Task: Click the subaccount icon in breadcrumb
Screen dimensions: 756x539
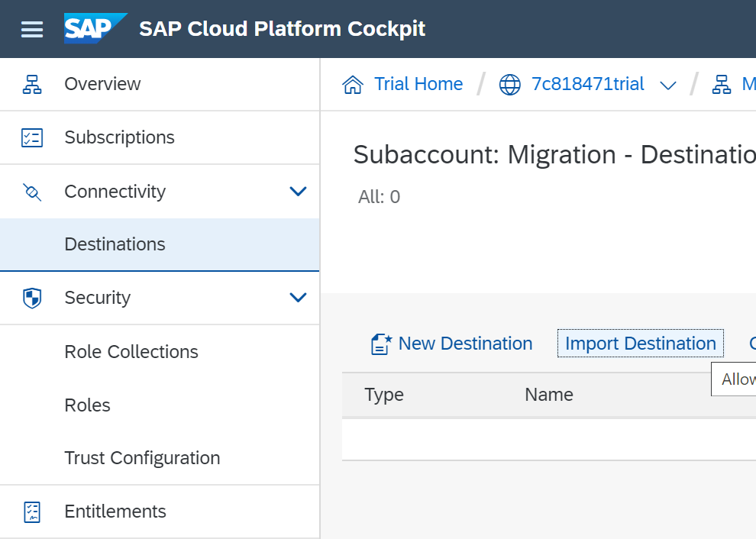Action: click(x=722, y=85)
